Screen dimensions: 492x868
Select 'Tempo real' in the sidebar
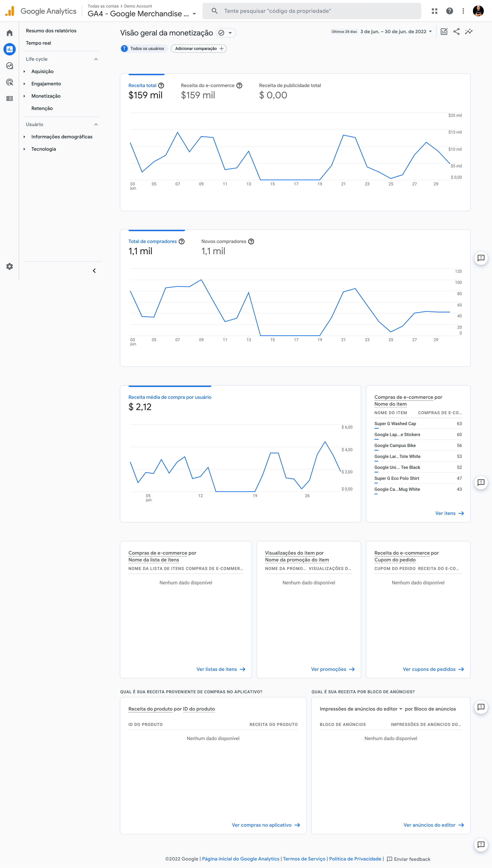[x=38, y=43]
